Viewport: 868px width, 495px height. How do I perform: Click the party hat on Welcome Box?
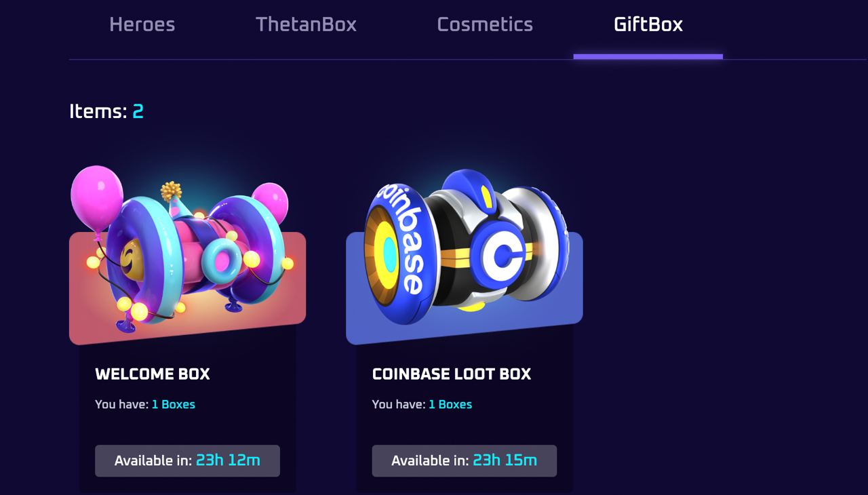pyautogui.click(x=175, y=197)
